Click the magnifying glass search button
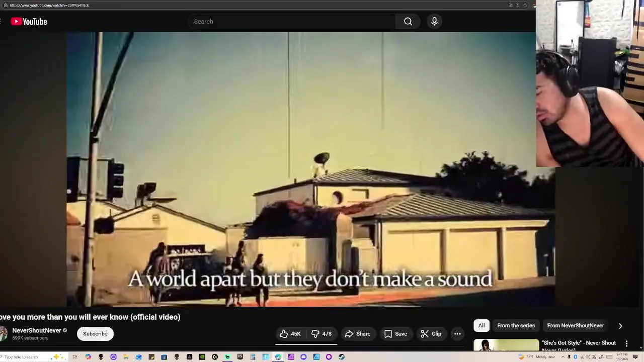 (x=408, y=22)
